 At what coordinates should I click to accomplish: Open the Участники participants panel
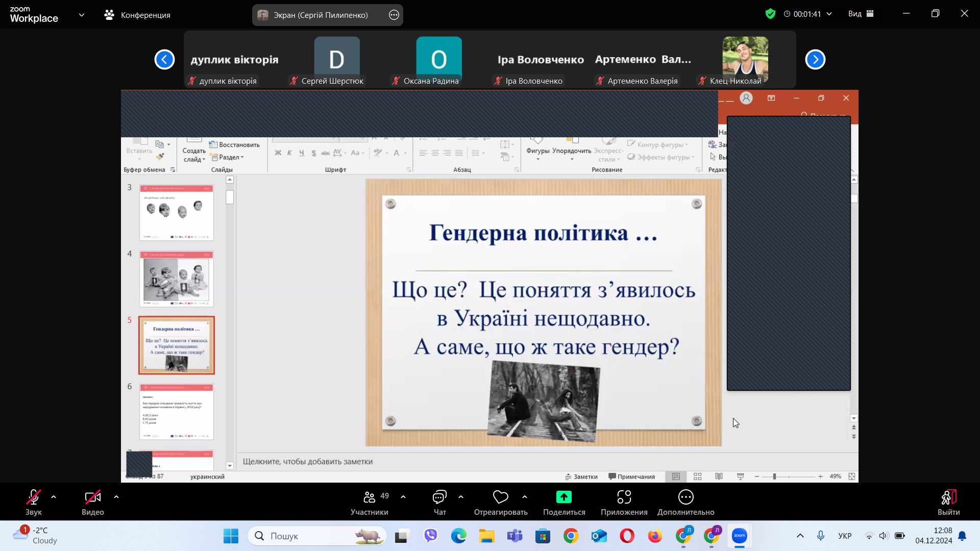pyautogui.click(x=370, y=497)
